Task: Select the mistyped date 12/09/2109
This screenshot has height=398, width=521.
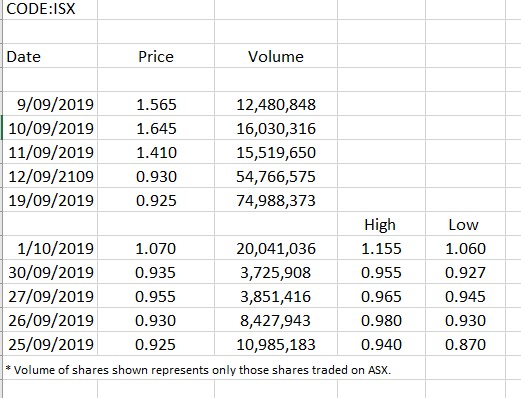Action: pos(50,176)
